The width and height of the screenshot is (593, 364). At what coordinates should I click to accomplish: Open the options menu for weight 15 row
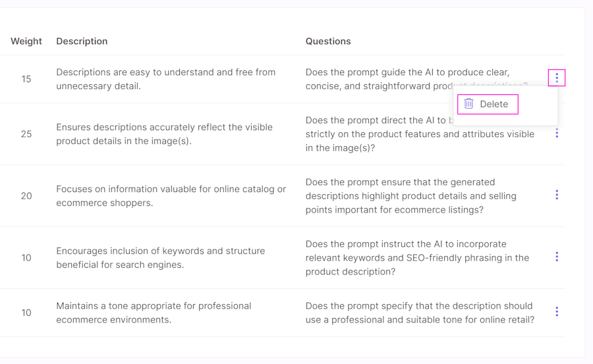[557, 78]
